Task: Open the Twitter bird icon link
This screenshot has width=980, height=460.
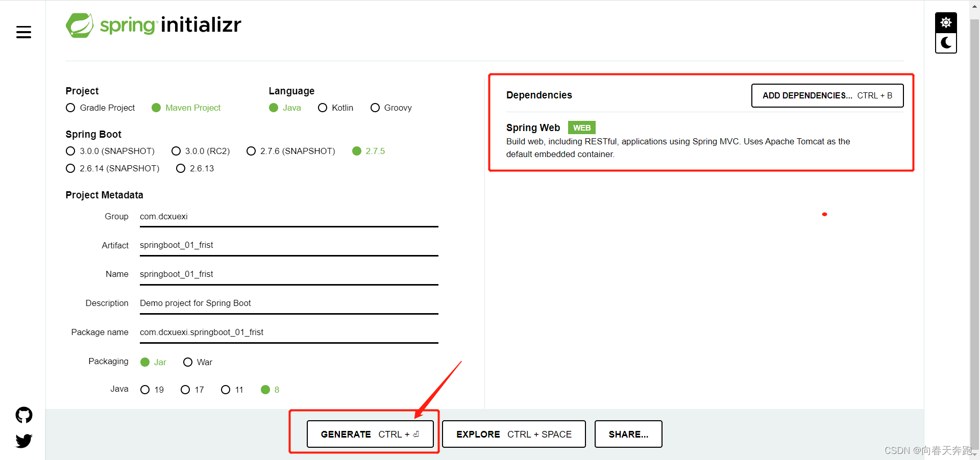Action: pos(24,441)
